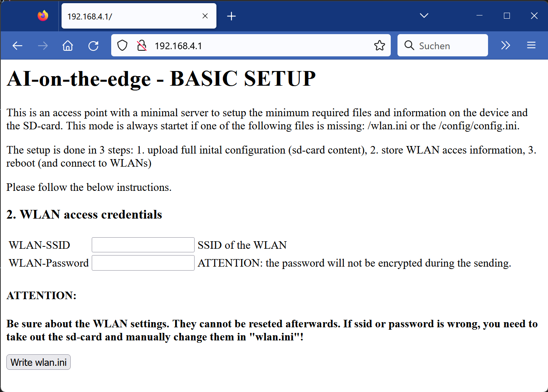The image size is (548, 392).
Task: Go back to the previous page
Action: point(17,45)
